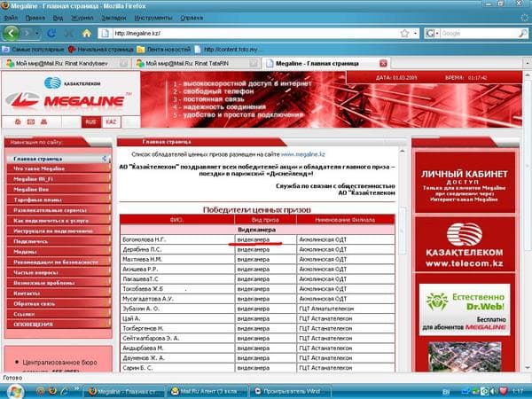Open the Правка menu
Viewport: 532px width, 399px height.
pyautogui.click(x=35, y=18)
